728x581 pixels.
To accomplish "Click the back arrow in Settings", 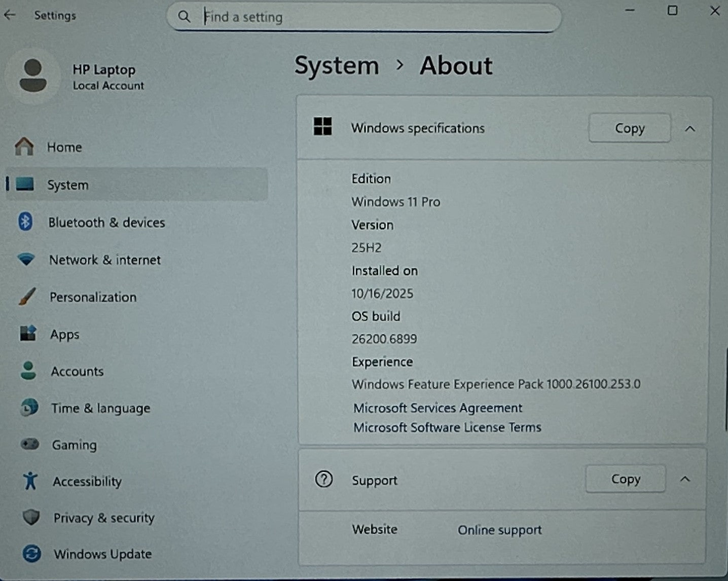I will (x=10, y=15).
